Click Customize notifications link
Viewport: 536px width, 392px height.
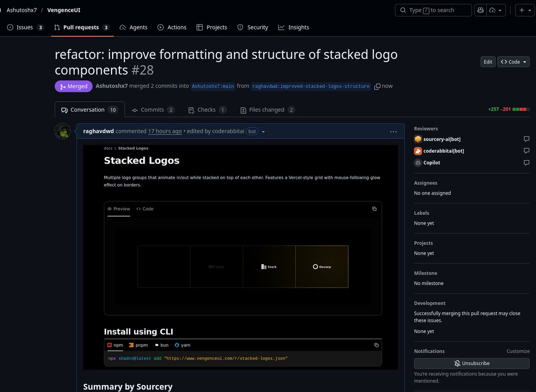click(518, 351)
